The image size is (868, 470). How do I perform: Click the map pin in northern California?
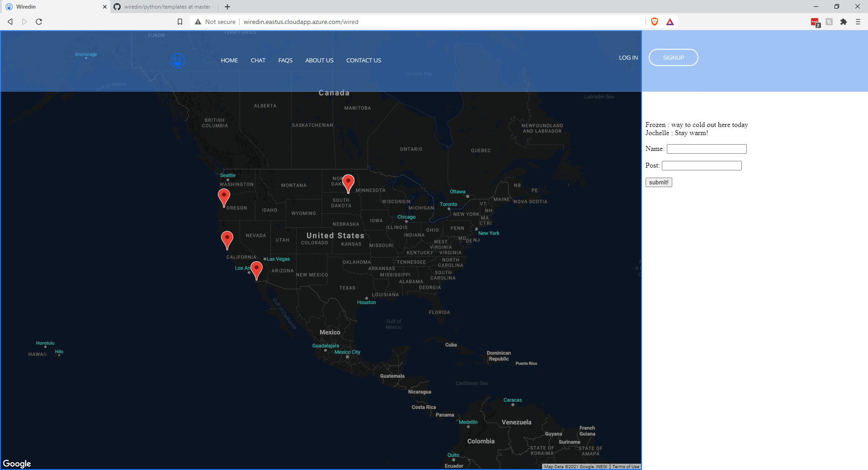[227, 240]
